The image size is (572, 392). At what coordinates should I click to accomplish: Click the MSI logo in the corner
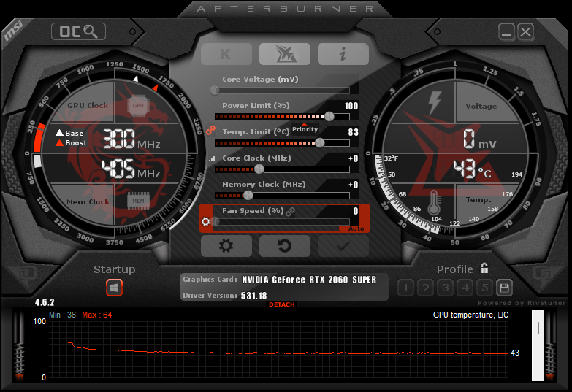point(13,31)
